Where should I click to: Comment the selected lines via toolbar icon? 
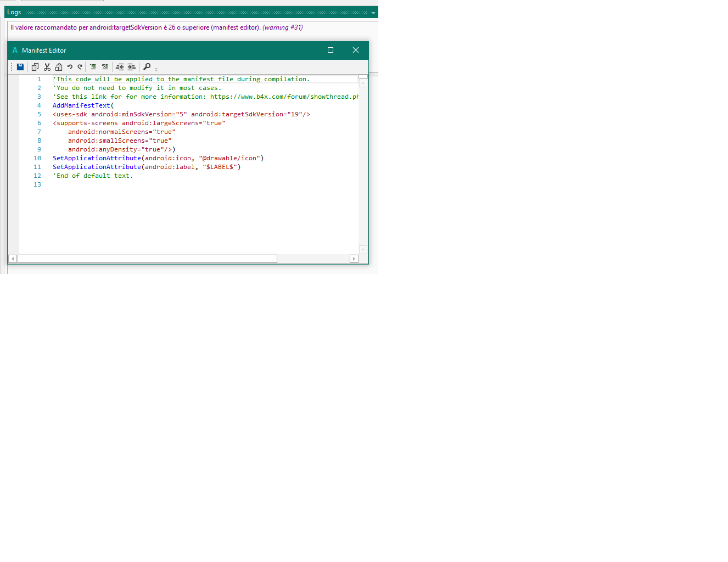point(93,67)
